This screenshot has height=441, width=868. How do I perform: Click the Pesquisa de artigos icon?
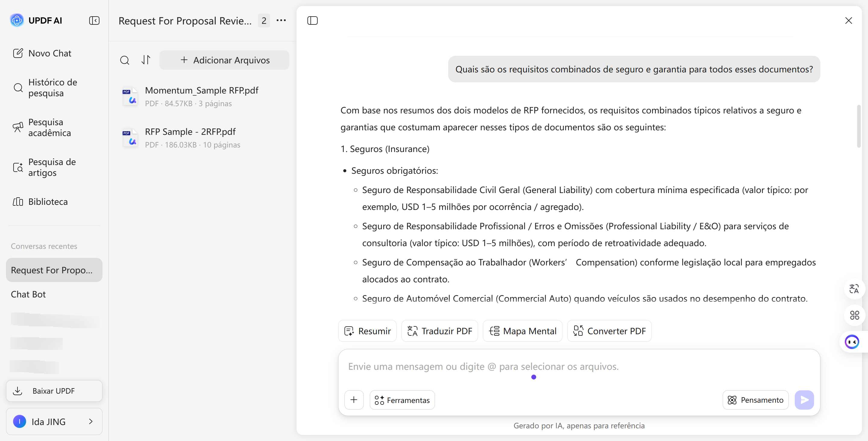18,167
